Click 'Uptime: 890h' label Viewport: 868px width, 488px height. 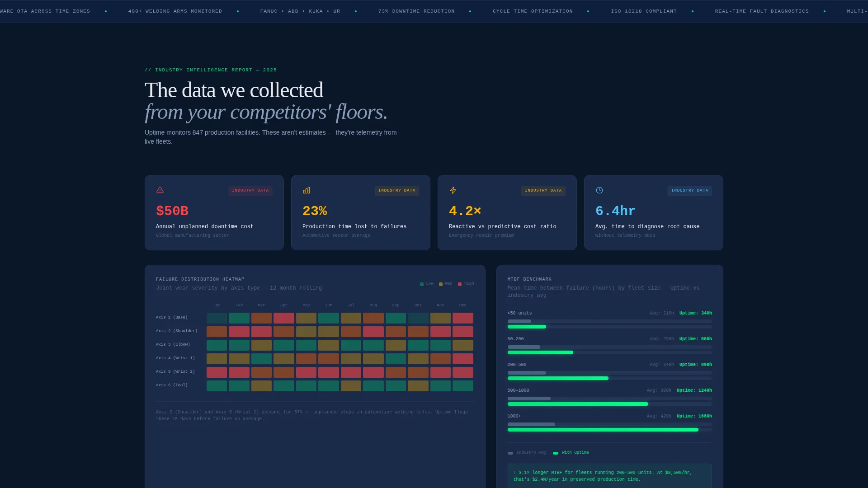[696, 365]
